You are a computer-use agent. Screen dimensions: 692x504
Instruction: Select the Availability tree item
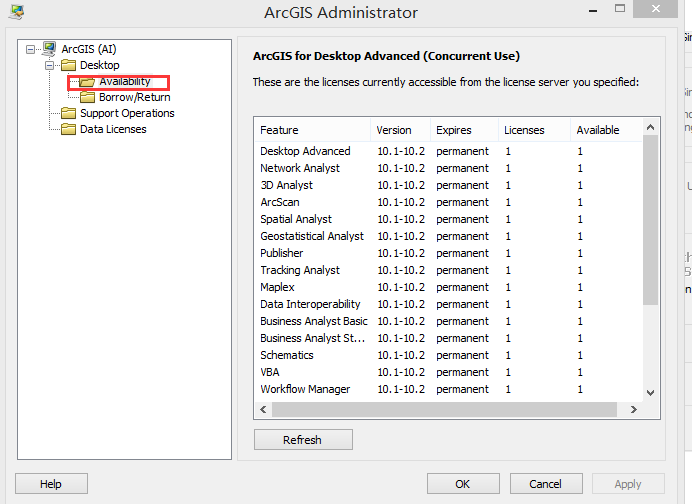coord(124,82)
